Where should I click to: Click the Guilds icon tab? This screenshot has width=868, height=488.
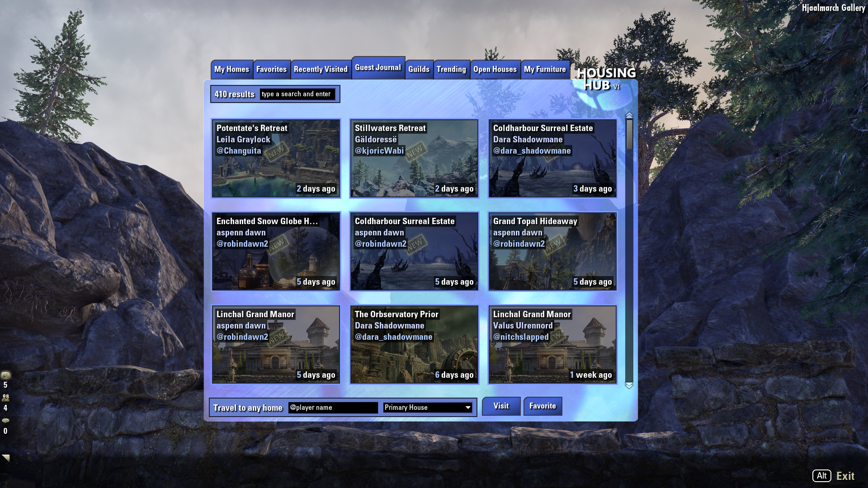click(x=419, y=69)
